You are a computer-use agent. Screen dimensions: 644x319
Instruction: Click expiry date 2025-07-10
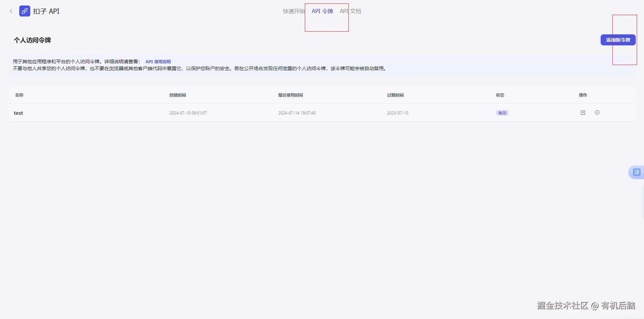[x=398, y=113]
